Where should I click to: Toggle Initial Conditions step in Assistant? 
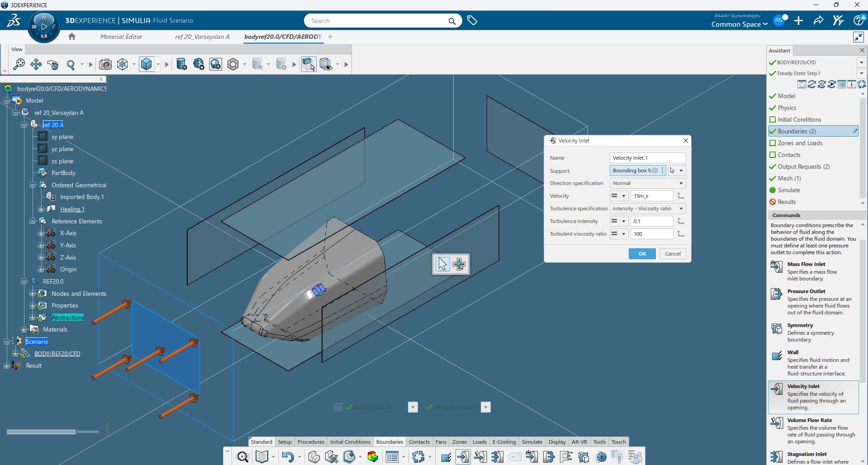pyautogui.click(x=773, y=119)
